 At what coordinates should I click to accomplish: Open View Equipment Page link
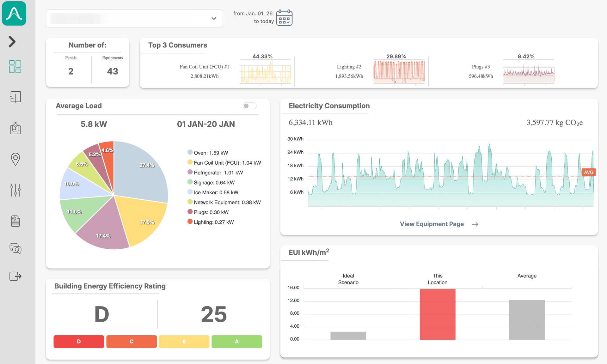(432, 224)
